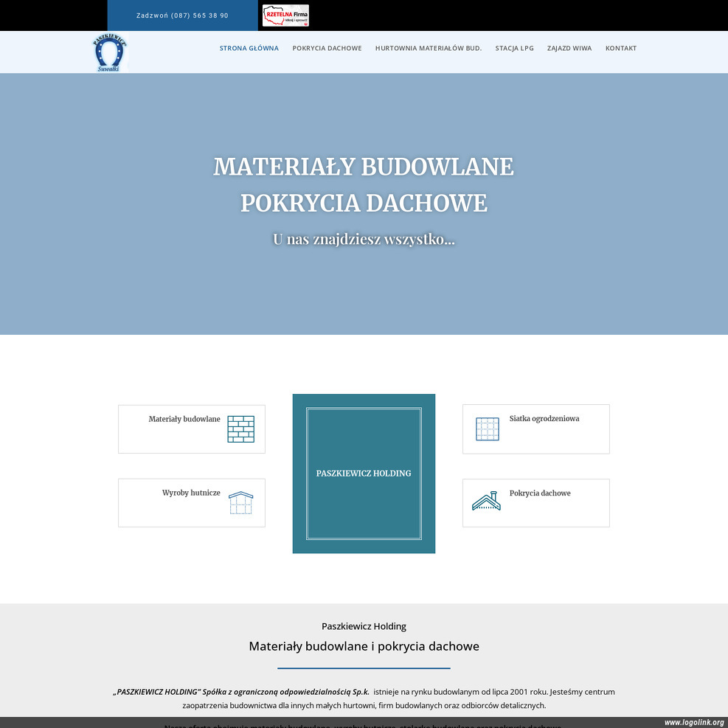Open the Zajazd Wiwa menu item
Image resolution: width=728 pixels, height=728 pixels.
point(569,48)
